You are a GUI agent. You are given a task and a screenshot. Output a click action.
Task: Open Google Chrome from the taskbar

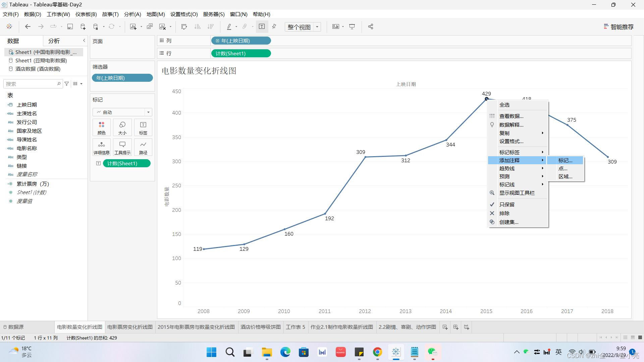(x=377, y=352)
